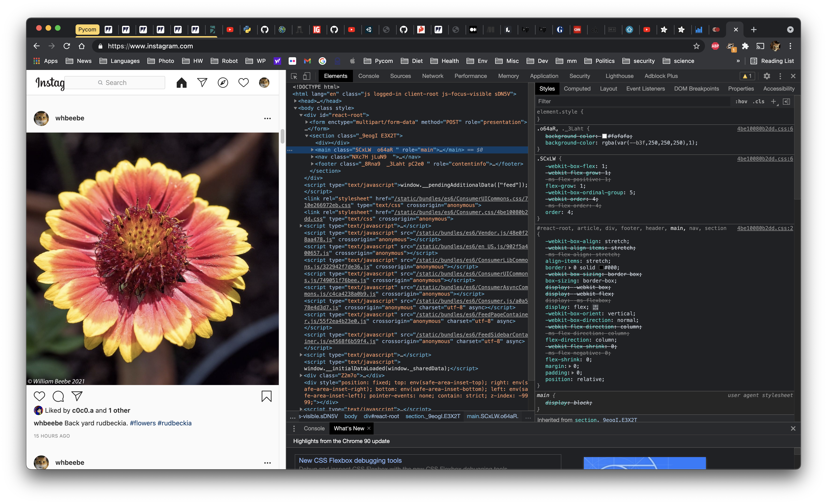Open the Lighthouse tab
827x504 pixels.
click(x=619, y=76)
